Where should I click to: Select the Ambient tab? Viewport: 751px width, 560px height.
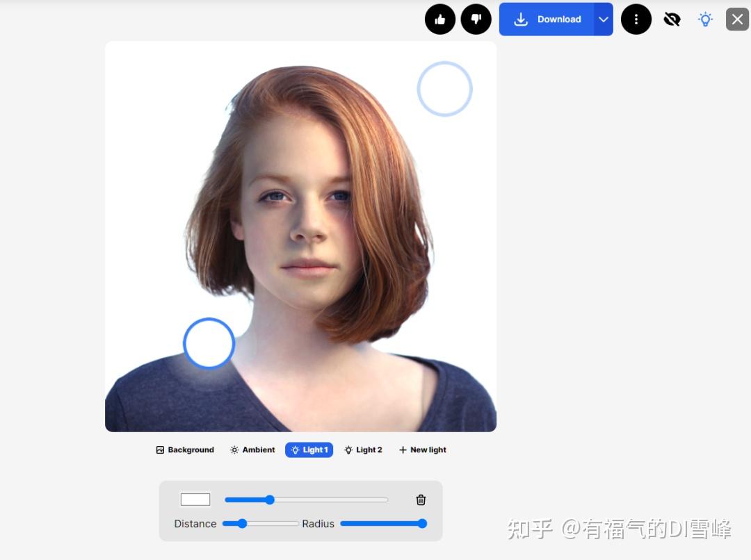coord(252,450)
